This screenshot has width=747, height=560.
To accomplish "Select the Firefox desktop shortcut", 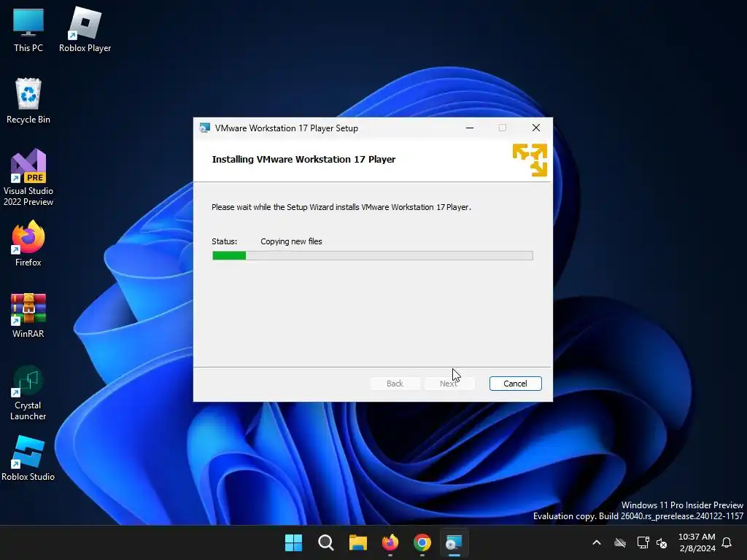I will pyautogui.click(x=28, y=244).
